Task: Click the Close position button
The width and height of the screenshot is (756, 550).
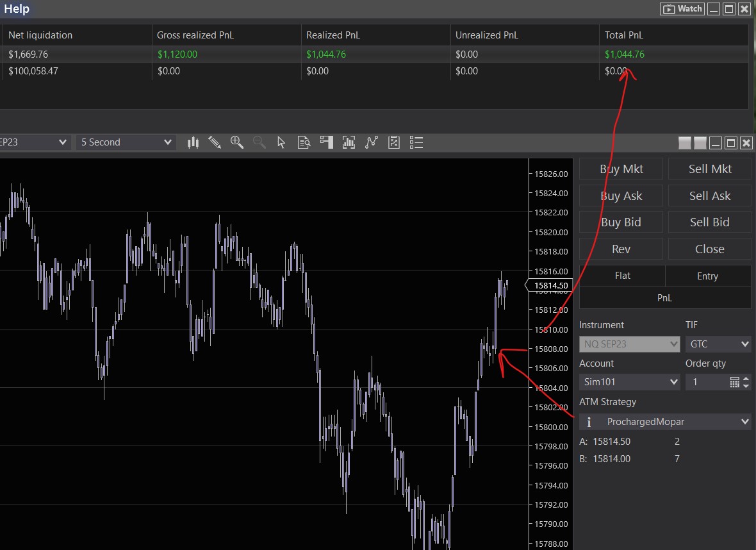Action: pyautogui.click(x=710, y=249)
